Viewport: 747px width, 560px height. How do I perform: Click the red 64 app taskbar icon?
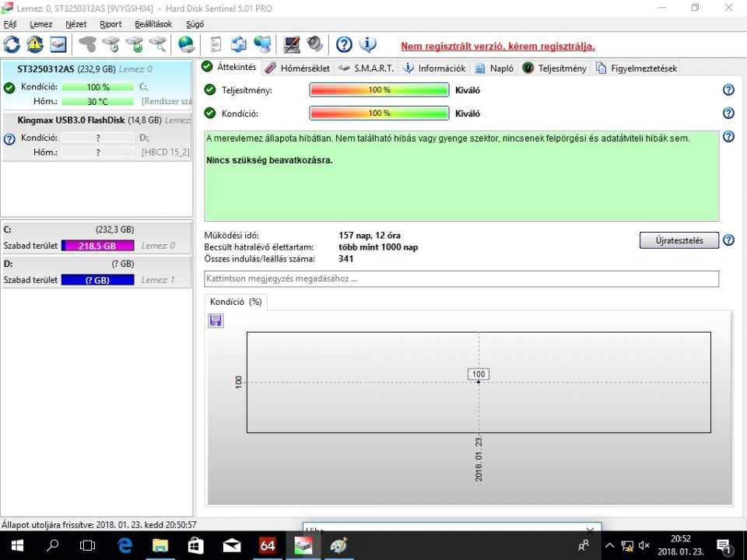[267, 546]
